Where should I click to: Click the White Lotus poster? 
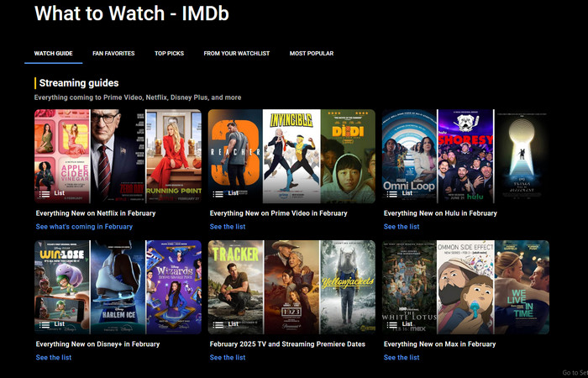click(410, 287)
